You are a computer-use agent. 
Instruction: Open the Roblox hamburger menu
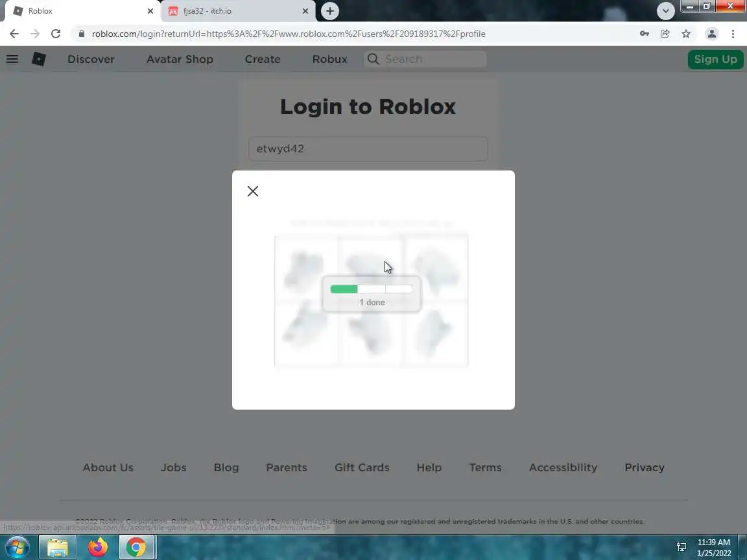coord(12,59)
